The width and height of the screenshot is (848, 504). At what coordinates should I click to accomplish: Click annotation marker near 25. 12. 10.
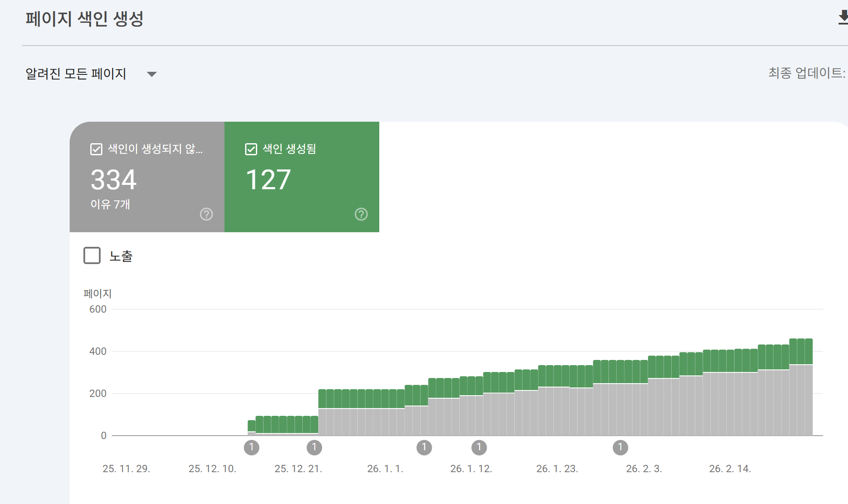click(x=252, y=448)
